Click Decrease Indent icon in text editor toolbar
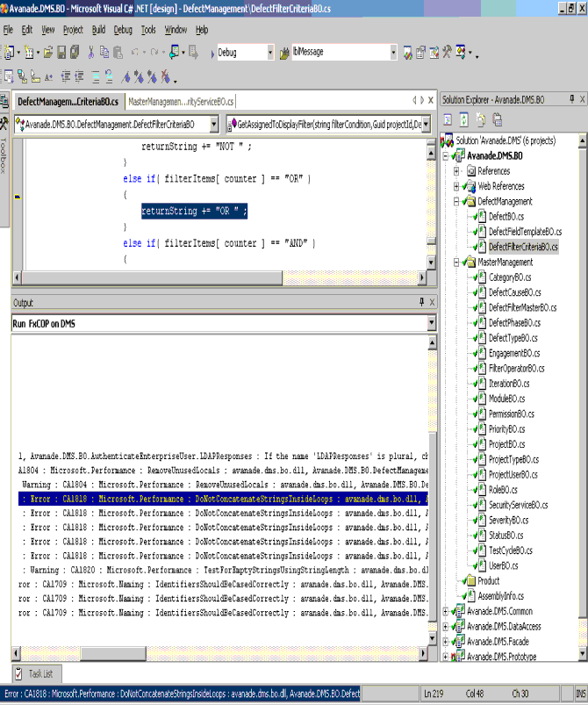This screenshot has width=588, height=705. click(x=66, y=77)
